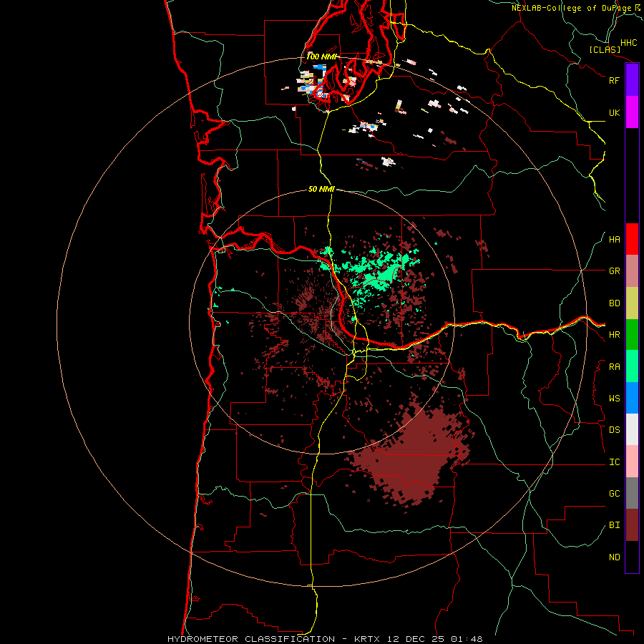Click the blue wet snow echoes near the 100 NMI ring
This screenshot has width=644, height=644.
[319, 67]
